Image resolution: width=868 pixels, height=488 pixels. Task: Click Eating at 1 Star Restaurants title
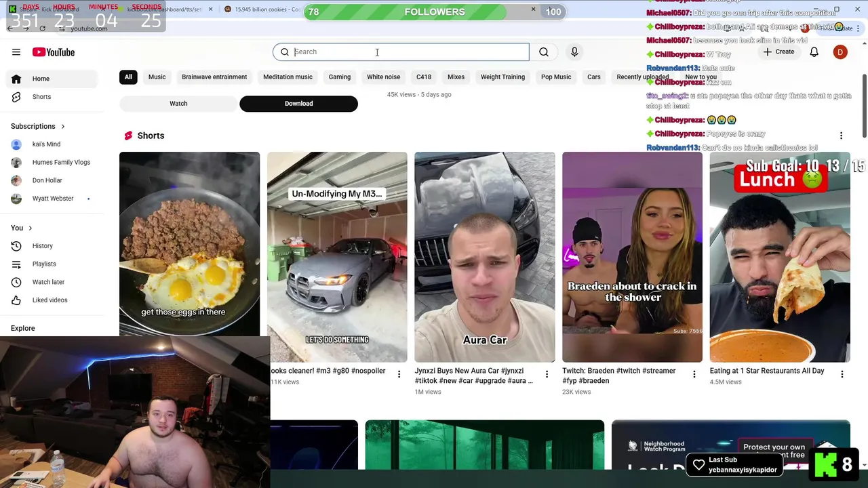(767, 371)
